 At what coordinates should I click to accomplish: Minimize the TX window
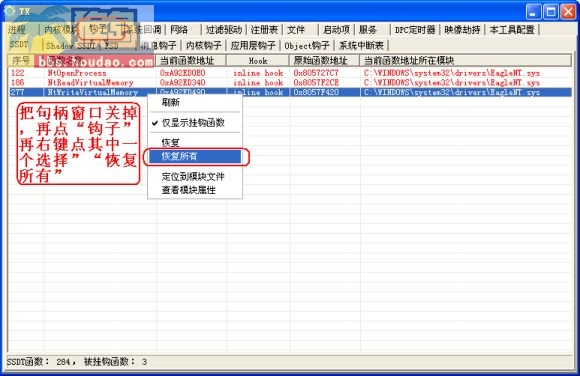[533, 12]
